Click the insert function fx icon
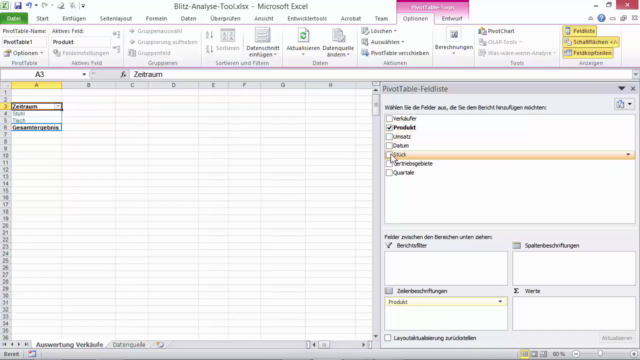This screenshot has height=360, width=640. click(x=123, y=74)
